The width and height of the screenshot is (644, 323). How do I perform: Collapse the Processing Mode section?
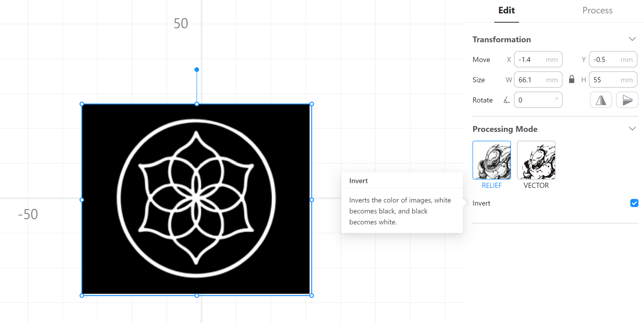pos(632,129)
